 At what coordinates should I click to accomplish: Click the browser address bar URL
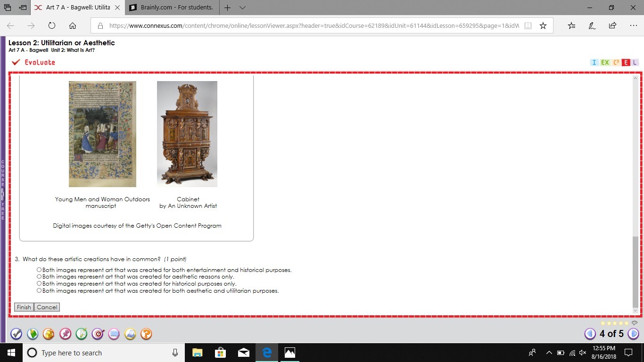click(314, 26)
